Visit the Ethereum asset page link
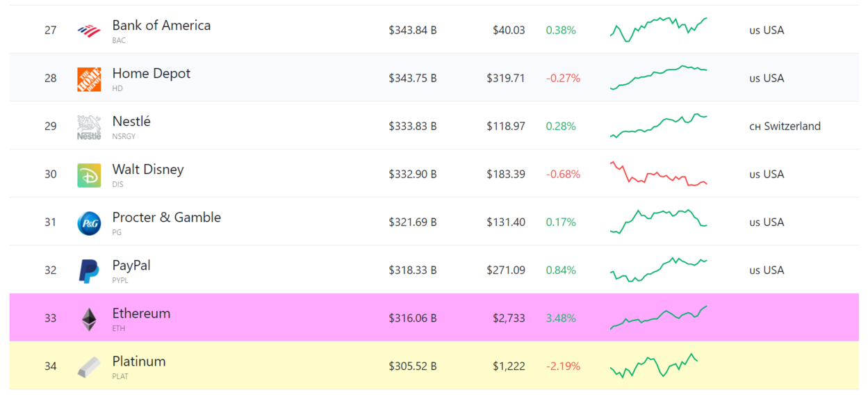 [141, 314]
